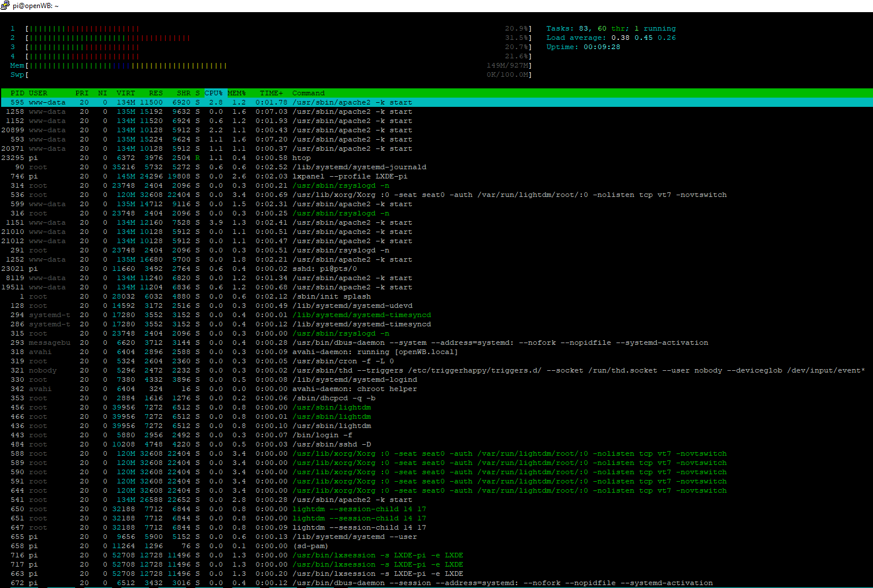Select Xorg thread row PID 644
The image size is (873, 588).
click(x=436, y=490)
